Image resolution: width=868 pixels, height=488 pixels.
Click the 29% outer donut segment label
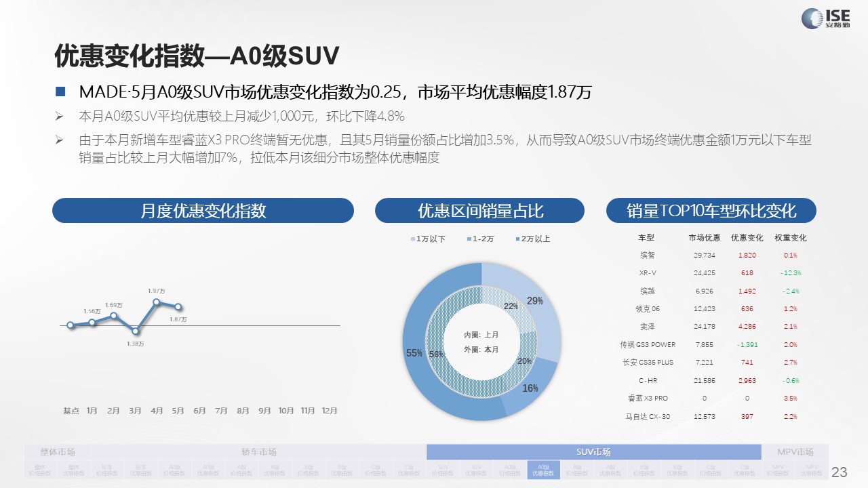point(535,301)
